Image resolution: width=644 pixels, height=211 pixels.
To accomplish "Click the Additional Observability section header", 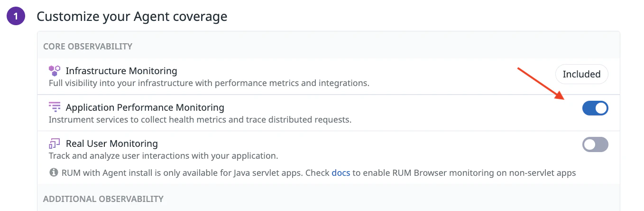I will pyautogui.click(x=103, y=199).
